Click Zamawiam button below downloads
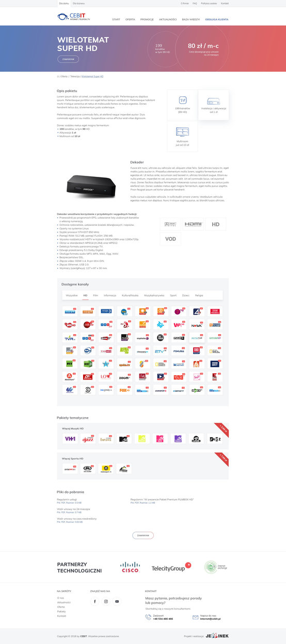This screenshot has height=644, width=286. point(143,536)
